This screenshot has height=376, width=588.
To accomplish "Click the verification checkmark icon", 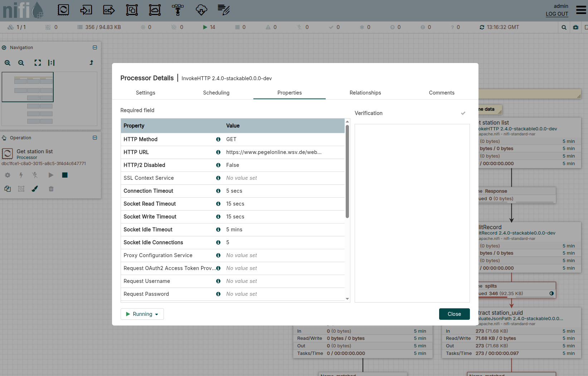I will coord(463,113).
